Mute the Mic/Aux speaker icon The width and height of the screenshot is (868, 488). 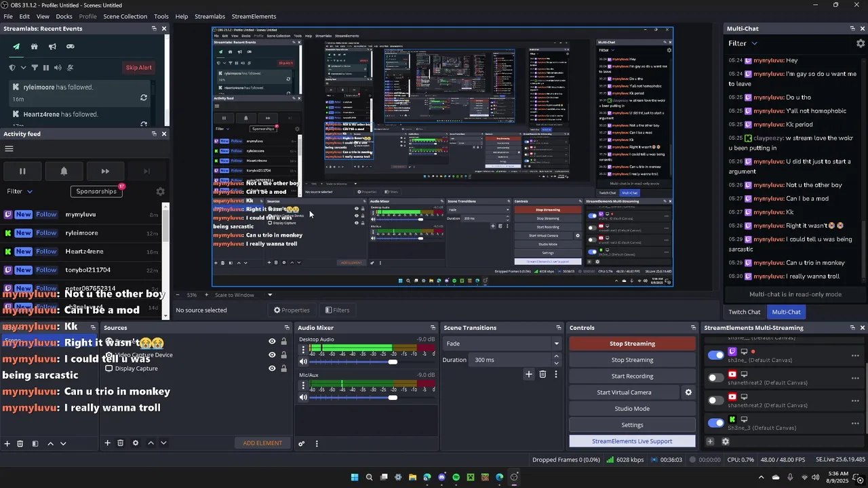click(303, 397)
